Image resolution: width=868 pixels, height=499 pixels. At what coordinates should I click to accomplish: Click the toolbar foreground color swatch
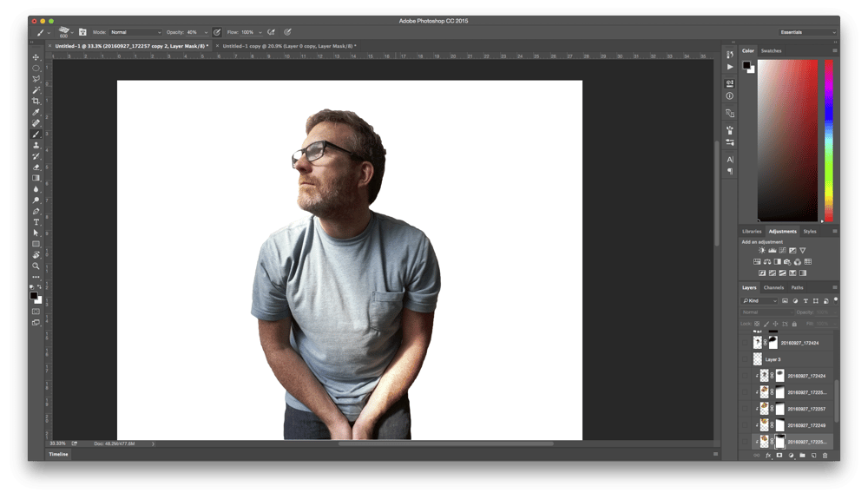click(x=34, y=296)
